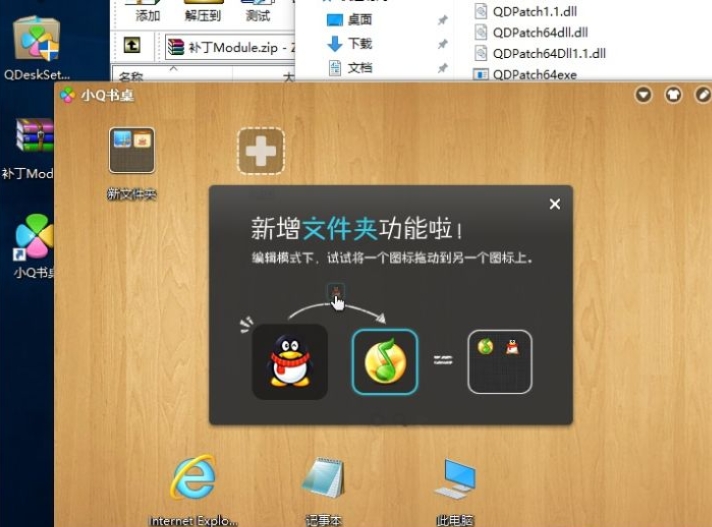Open the QDeskSet desktop icon
The height and width of the screenshot is (527, 712).
point(36,48)
